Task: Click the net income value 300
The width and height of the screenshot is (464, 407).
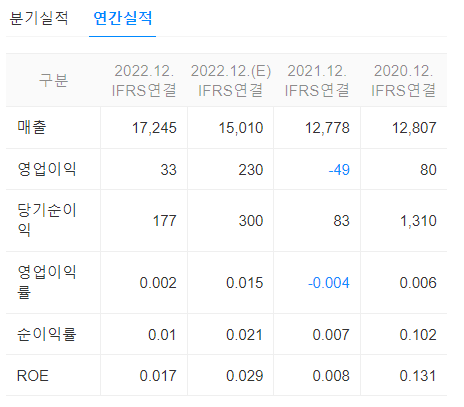Action: pos(251,221)
